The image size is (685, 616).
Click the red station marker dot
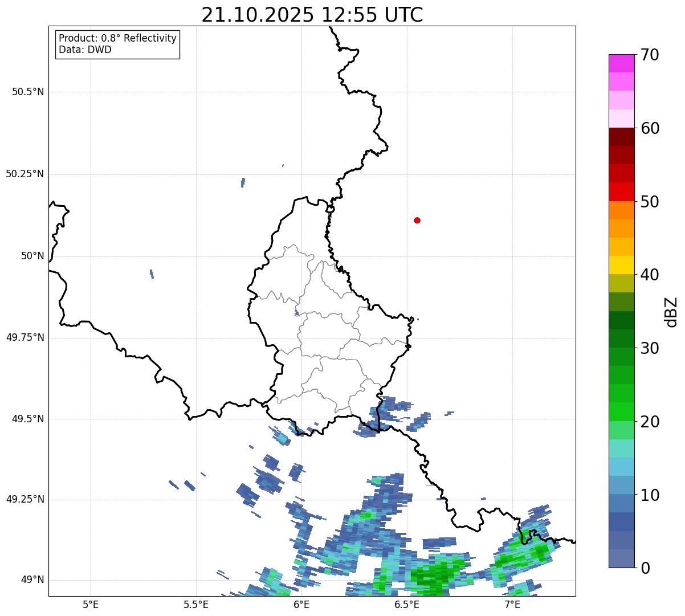(x=417, y=220)
